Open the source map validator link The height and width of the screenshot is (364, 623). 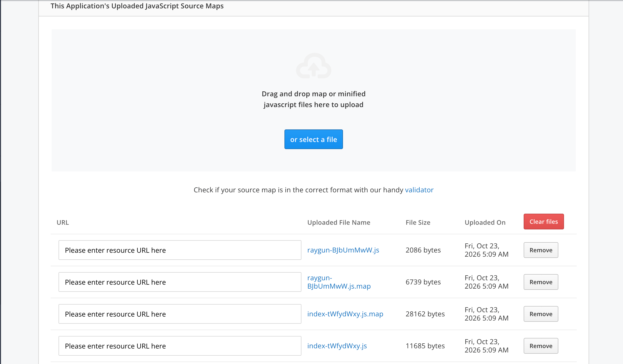(419, 190)
